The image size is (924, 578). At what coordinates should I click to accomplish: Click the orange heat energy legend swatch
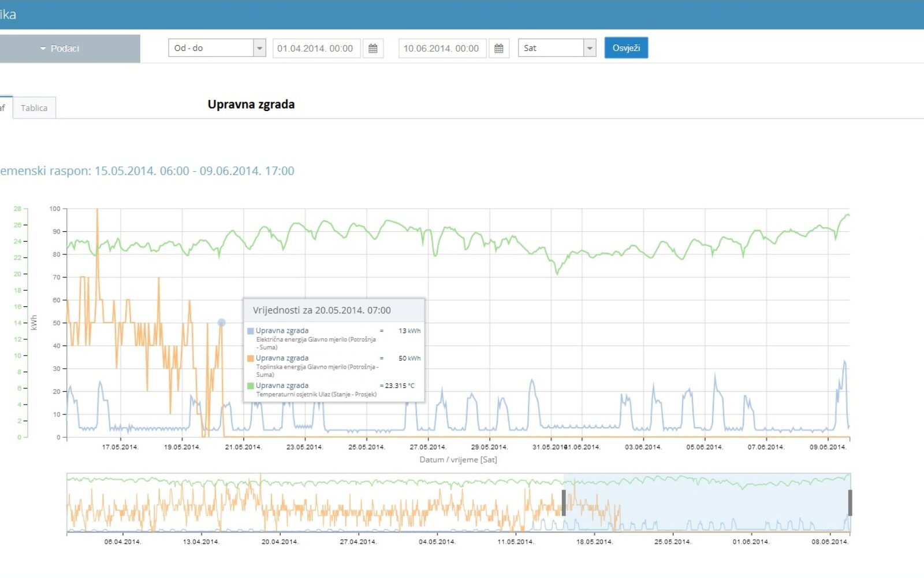[251, 358]
